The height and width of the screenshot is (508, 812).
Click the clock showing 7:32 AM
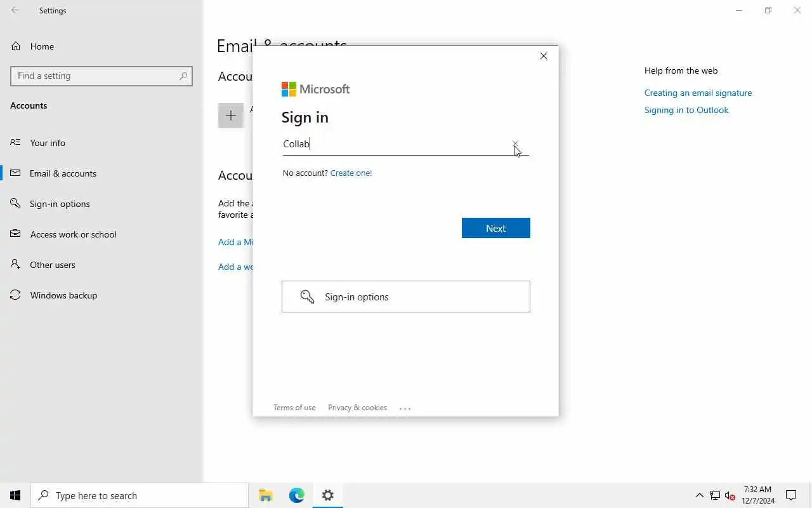pos(758,495)
